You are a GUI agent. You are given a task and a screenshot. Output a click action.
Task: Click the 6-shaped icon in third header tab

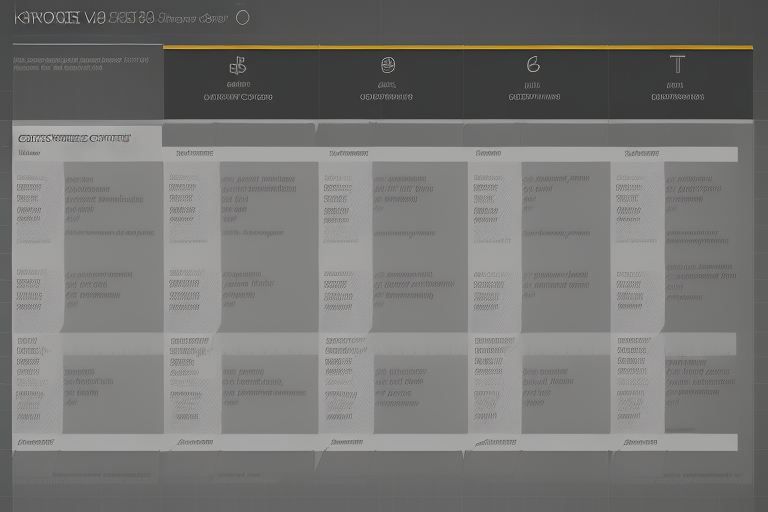click(x=533, y=65)
